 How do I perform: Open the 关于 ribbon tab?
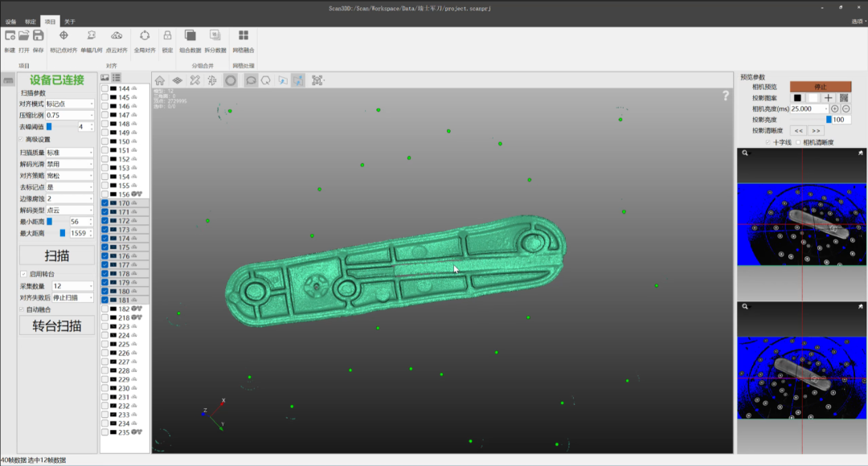[x=70, y=22]
